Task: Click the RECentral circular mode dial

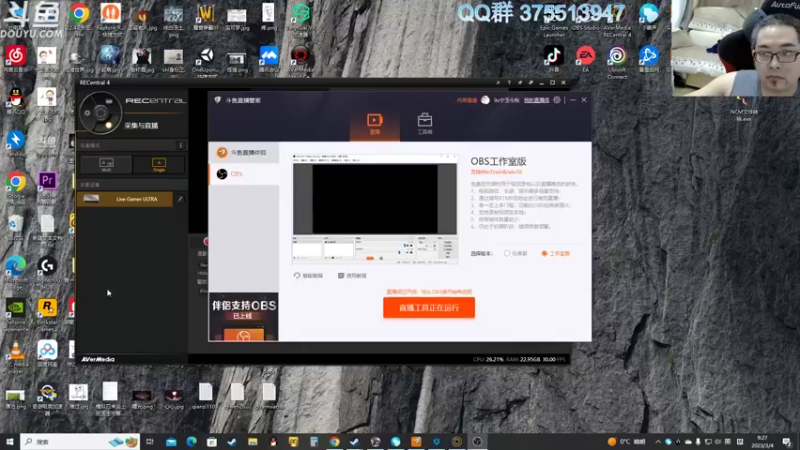Action: pyautogui.click(x=100, y=113)
